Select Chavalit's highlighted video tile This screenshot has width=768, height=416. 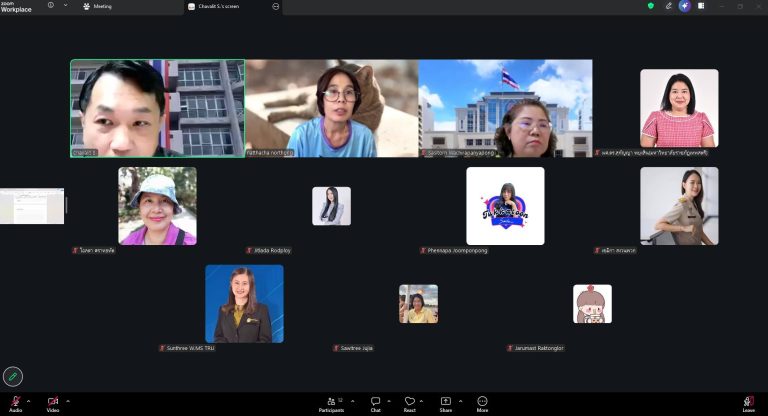click(x=158, y=108)
